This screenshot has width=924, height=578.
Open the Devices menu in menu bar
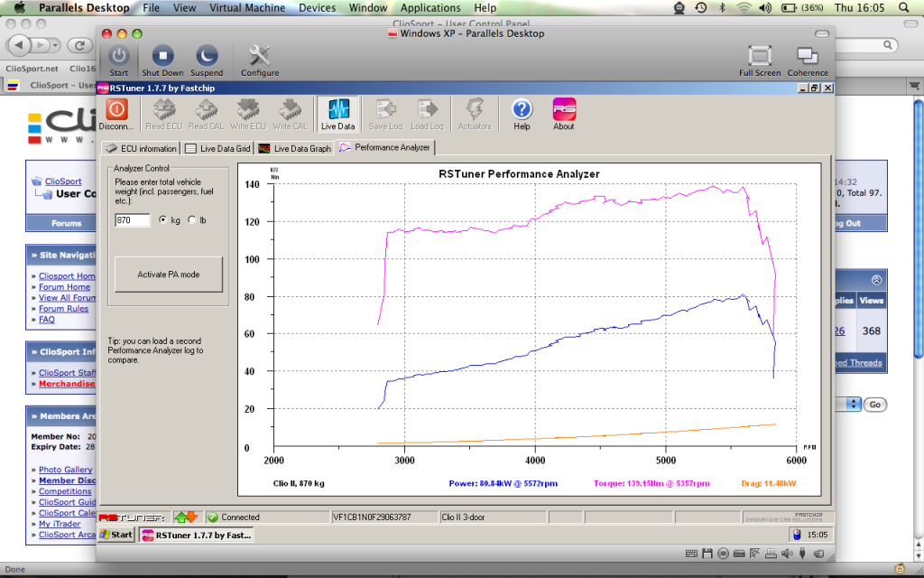point(318,7)
